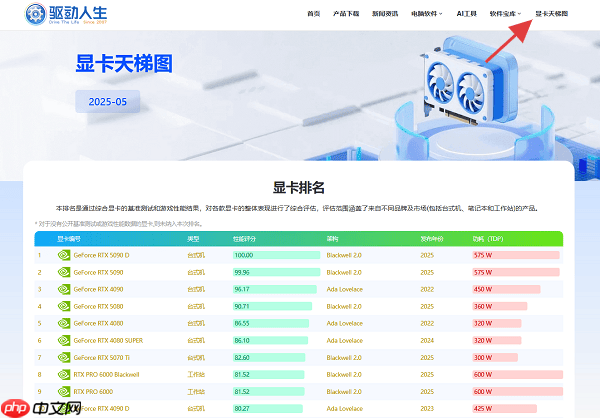
Task: Open the 新闻资讯 nav item
Action: 385,14
